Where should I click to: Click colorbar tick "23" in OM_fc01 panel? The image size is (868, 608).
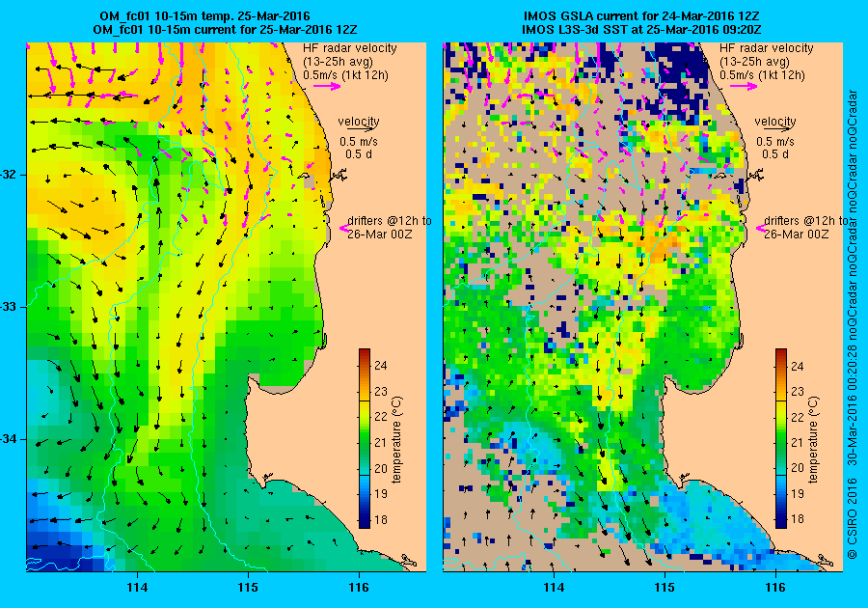[381, 392]
